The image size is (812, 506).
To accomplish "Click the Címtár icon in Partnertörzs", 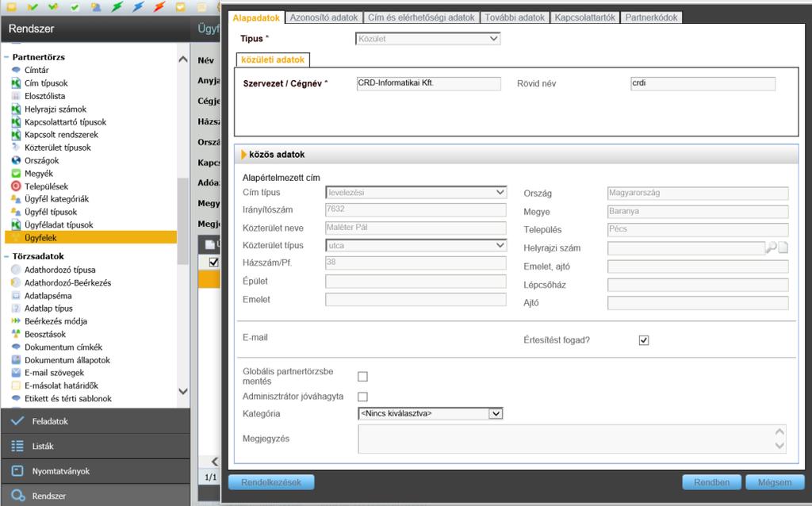I will click(16, 70).
